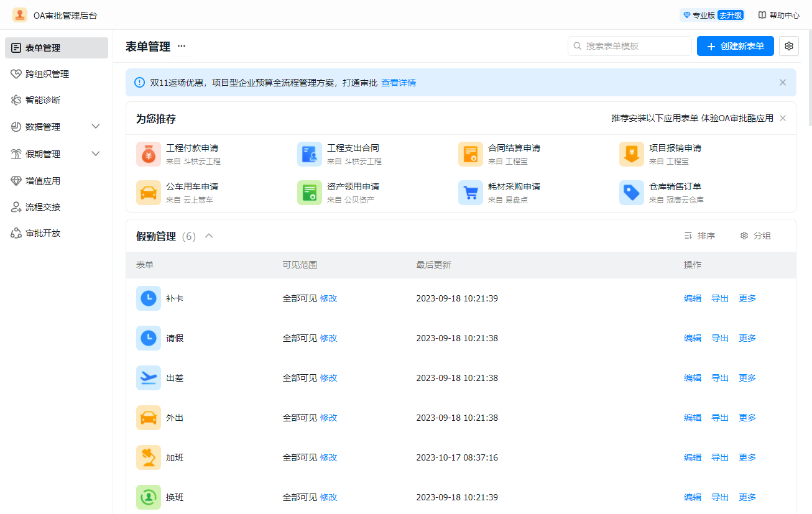Viewport: 812px width, 514px height.
Task: Click the 补卡 clock icon
Action: click(x=149, y=298)
